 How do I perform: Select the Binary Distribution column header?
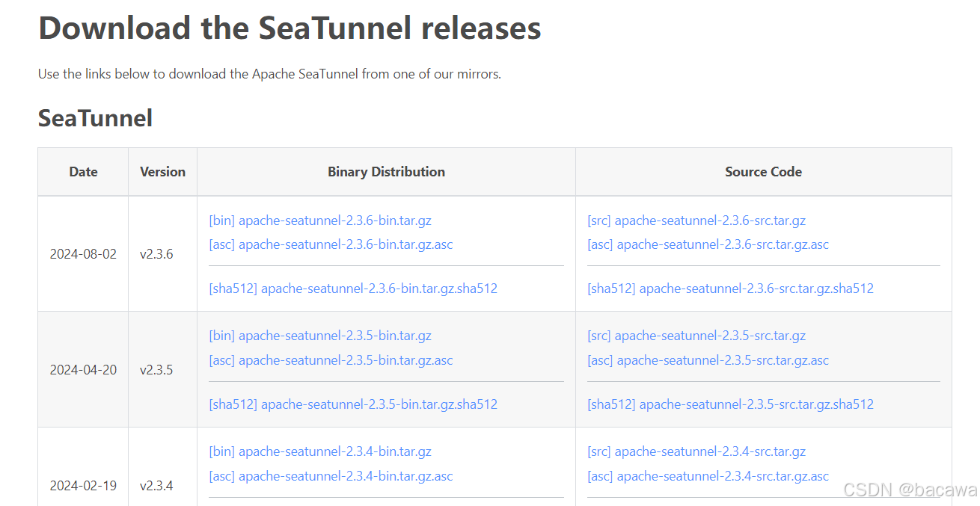pos(386,172)
